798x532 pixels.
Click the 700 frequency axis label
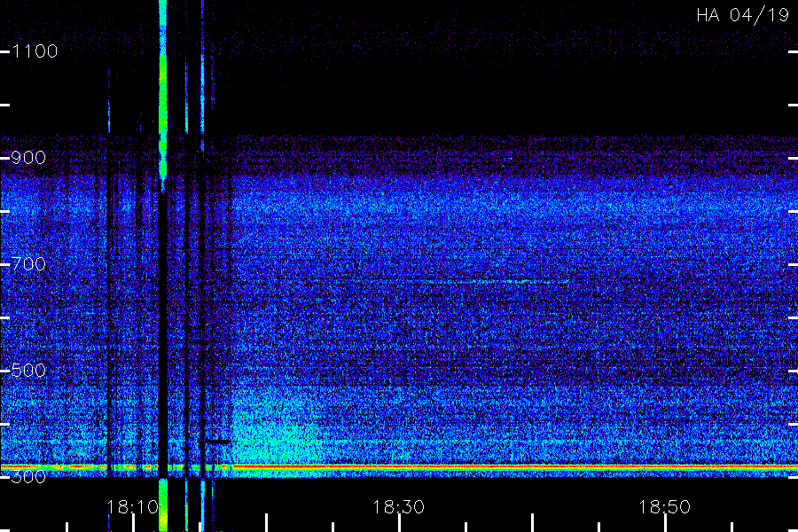28,264
